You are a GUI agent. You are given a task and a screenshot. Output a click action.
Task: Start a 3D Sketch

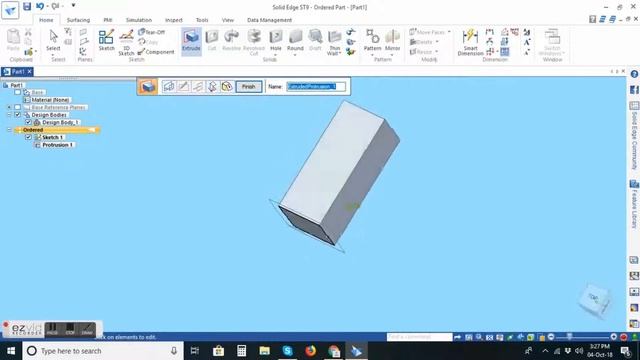[x=126, y=42]
